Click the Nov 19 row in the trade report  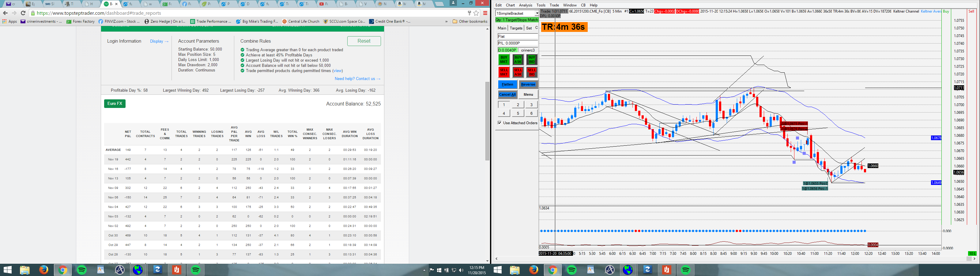[x=242, y=159]
